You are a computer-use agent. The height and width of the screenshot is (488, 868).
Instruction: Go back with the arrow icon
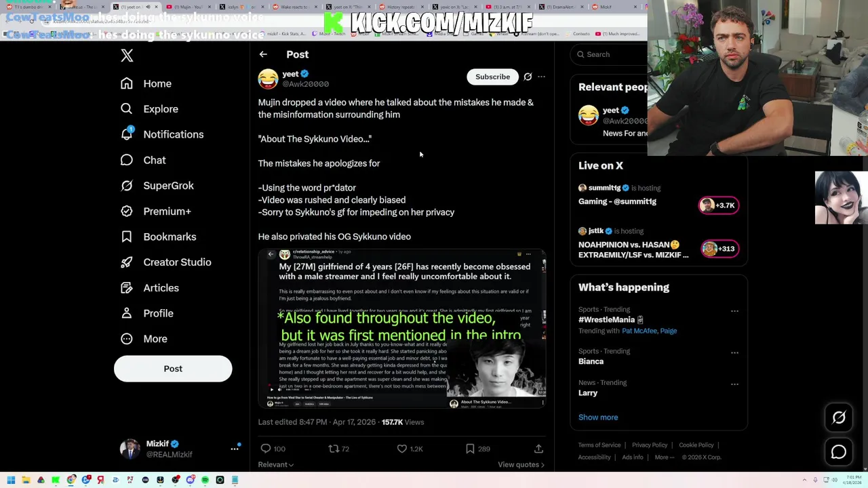pyautogui.click(x=263, y=54)
